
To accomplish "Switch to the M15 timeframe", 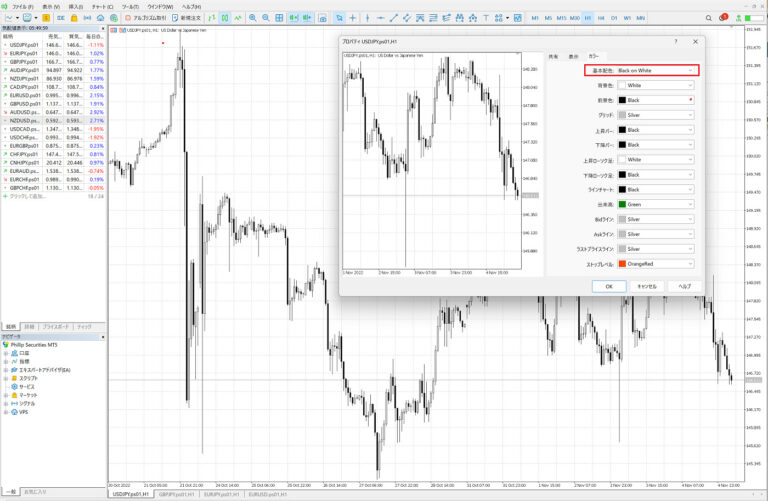I will pos(561,18).
